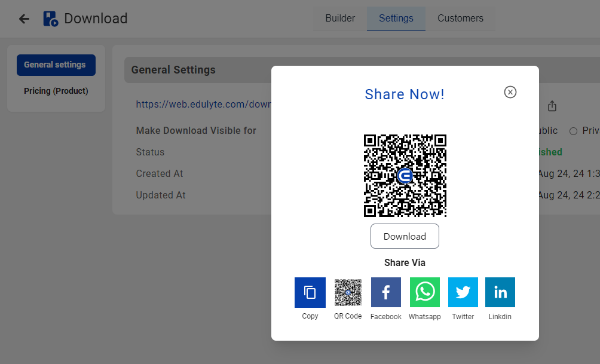The image size is (600, 364).
Task: Click the 'Download' page title
Action: (96, 19)
